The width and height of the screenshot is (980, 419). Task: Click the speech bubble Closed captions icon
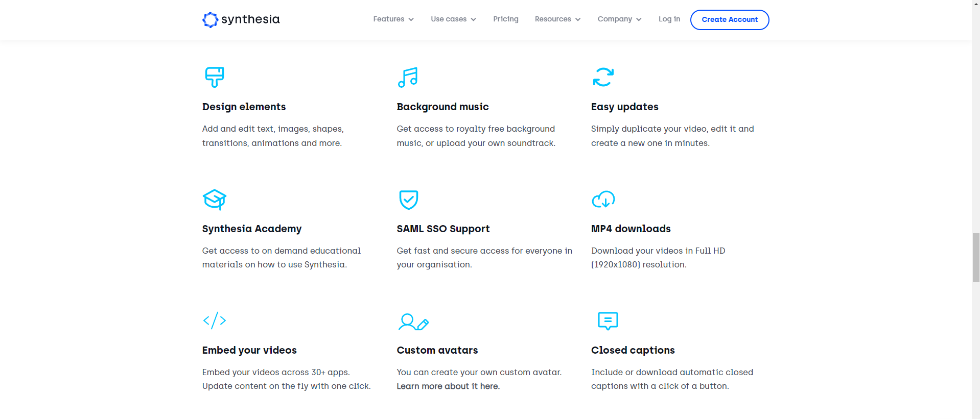point(608,321)
